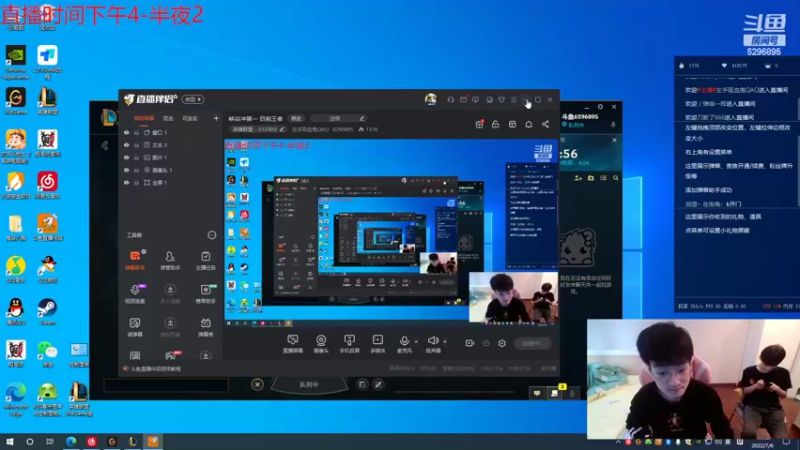Switch to the third scene tab
Viewport: 800px width, 450px height.
(190, 118)
